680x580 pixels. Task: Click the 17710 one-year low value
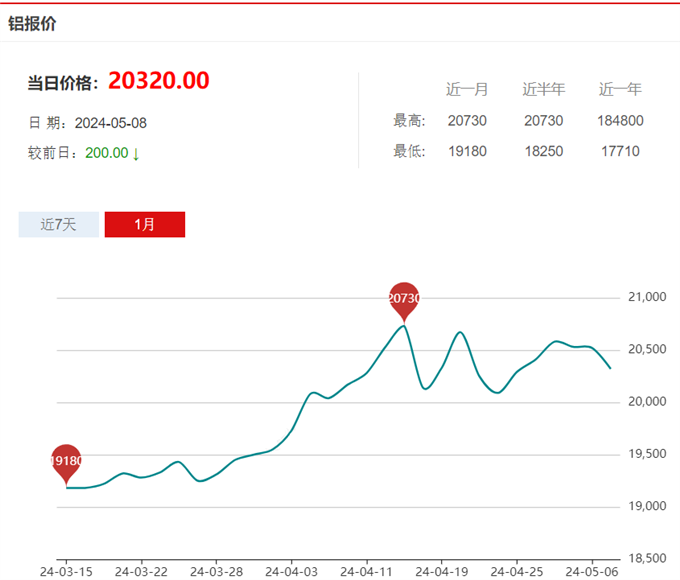pos(620,152)
